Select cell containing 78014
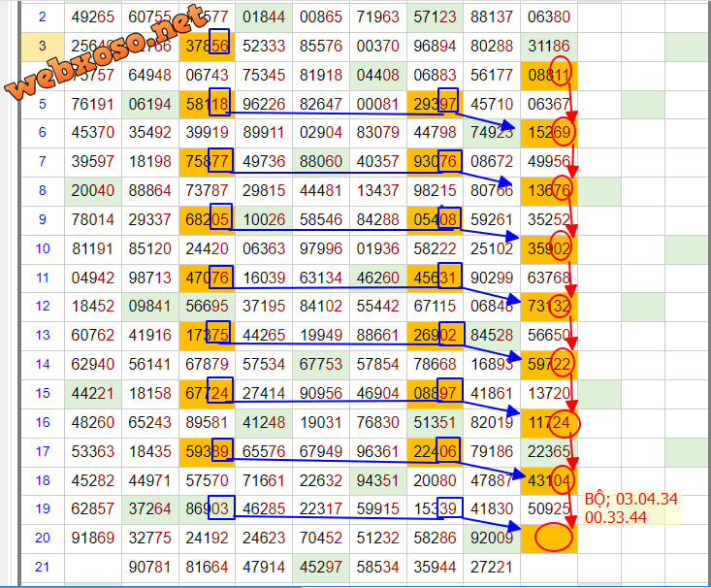 [x=93, y=219]
